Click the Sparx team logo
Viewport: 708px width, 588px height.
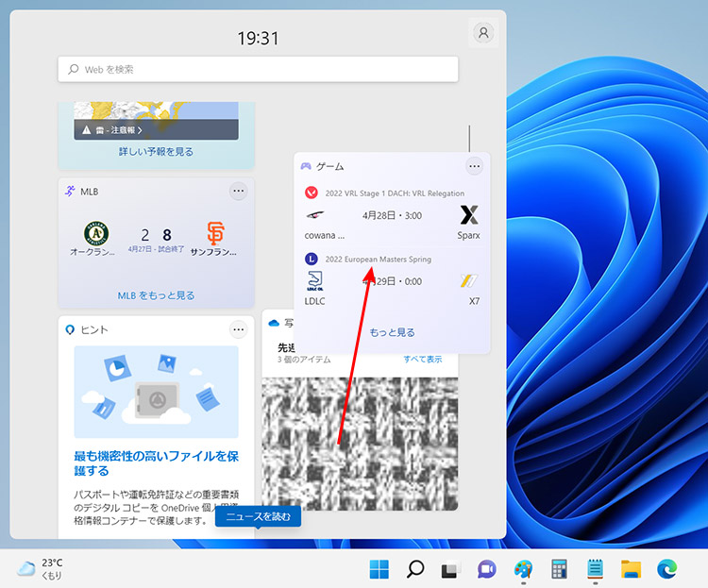(x=469, y=215)
